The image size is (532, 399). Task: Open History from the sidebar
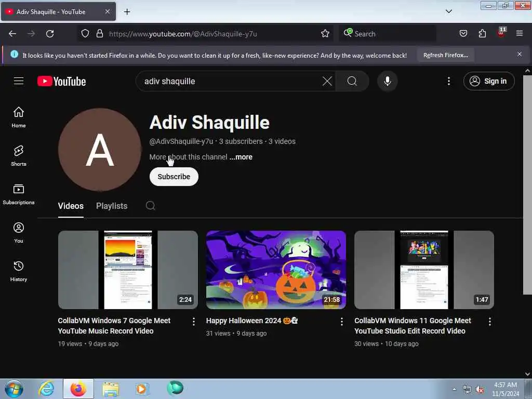pos(19,271)
